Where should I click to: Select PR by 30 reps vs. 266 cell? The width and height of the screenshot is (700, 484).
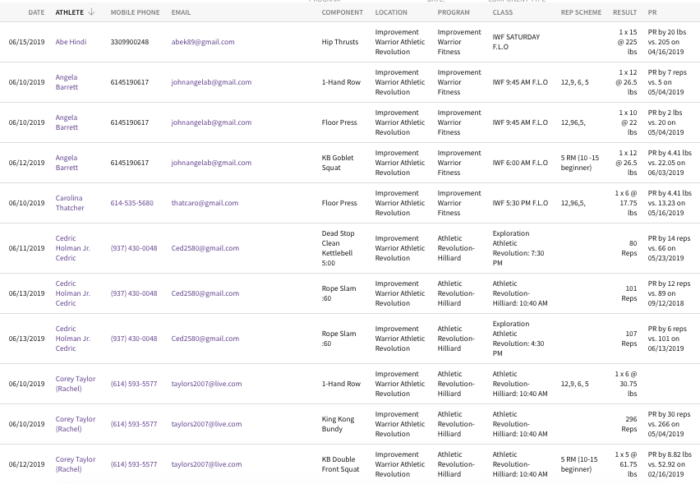(x=669, y=424)
